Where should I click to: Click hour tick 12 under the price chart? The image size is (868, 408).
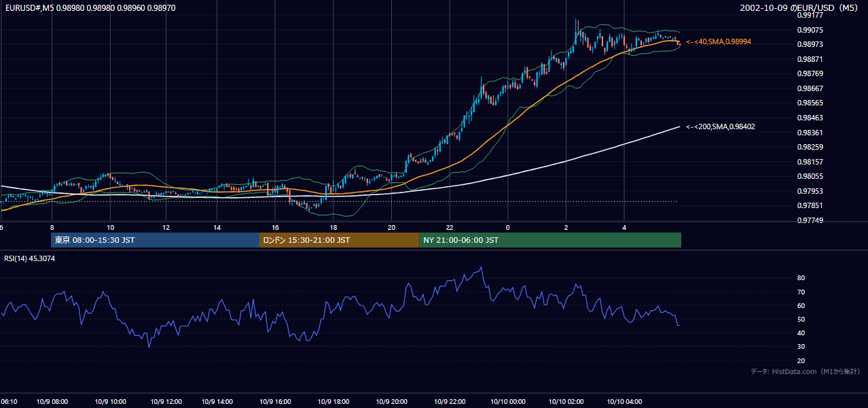click(168, 227)
